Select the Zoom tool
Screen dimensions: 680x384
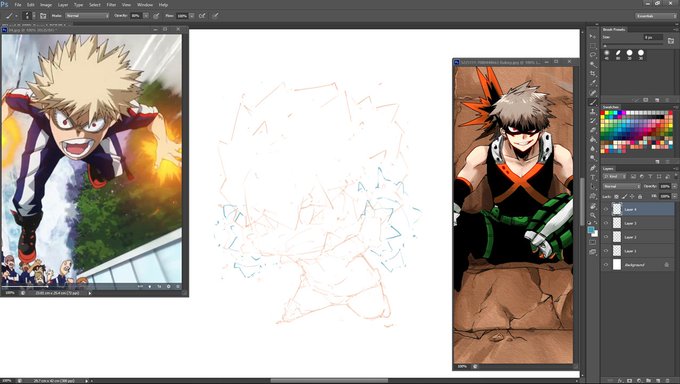(x=593, y=215)
